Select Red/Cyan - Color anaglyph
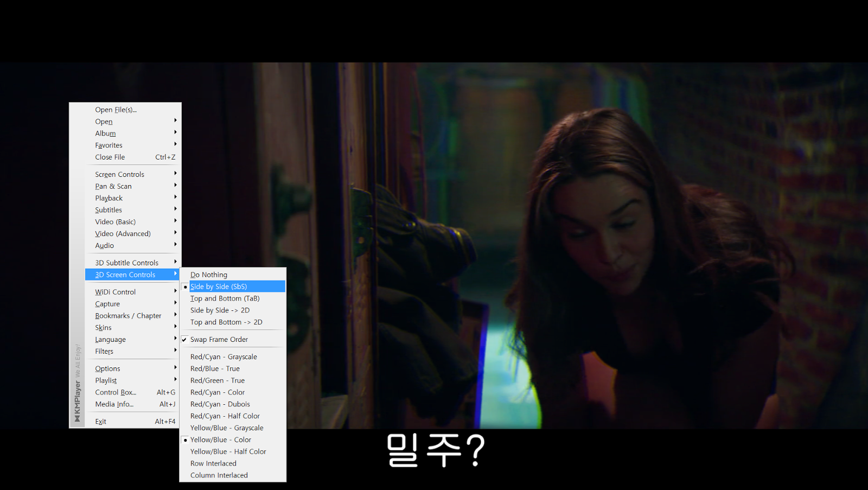This screenshot has width=868, height=490. coord(233,392)
